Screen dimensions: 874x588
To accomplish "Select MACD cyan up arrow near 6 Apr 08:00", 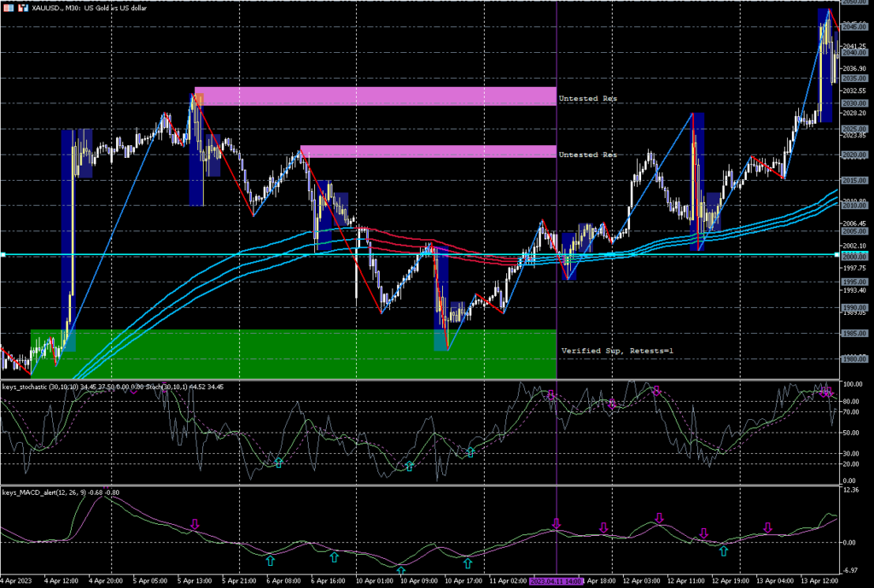I will tap(271, 561).
